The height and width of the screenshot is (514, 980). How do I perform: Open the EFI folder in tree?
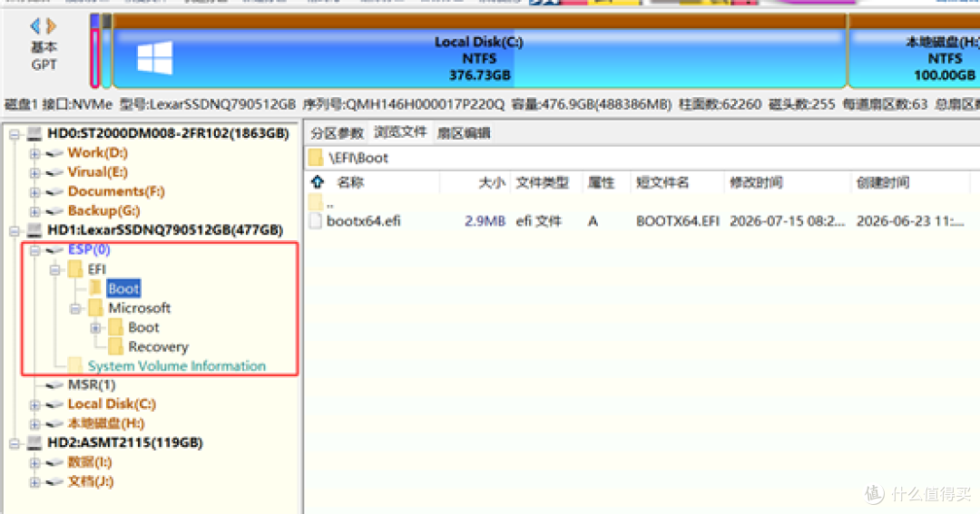click(x=97, y=269)
